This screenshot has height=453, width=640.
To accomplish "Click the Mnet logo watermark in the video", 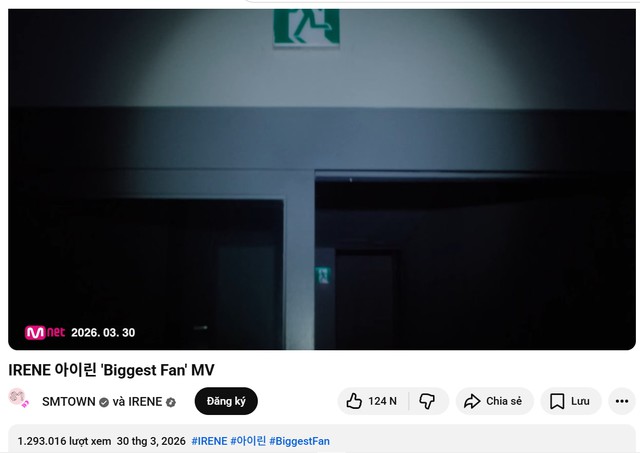I will click(x=45, y=333).
